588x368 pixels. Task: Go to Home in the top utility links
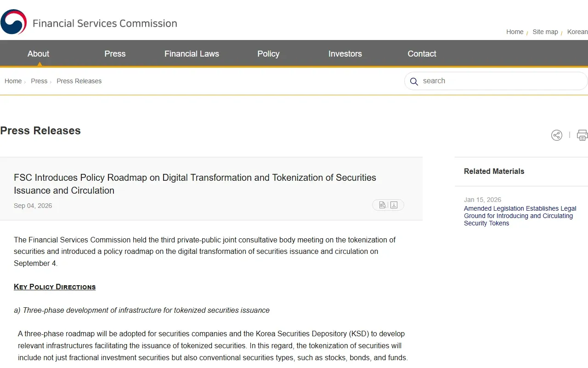[514, 32]
